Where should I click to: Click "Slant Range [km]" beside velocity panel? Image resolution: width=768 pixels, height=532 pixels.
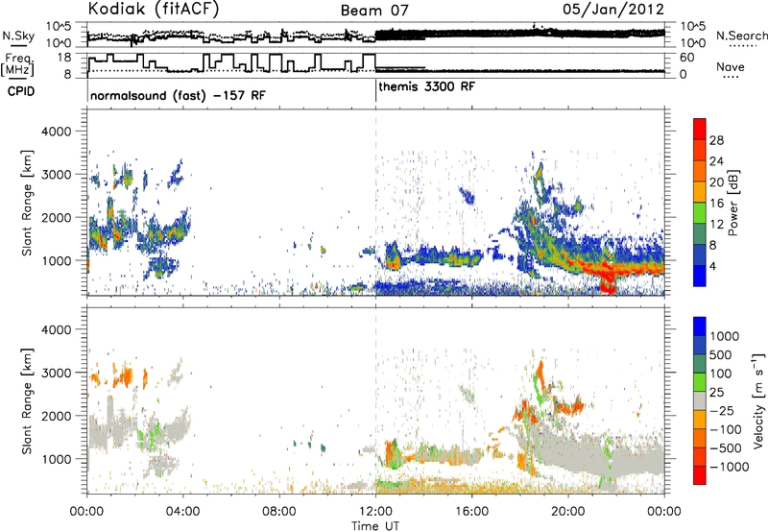pyautogui.click(x=27, y=401)
